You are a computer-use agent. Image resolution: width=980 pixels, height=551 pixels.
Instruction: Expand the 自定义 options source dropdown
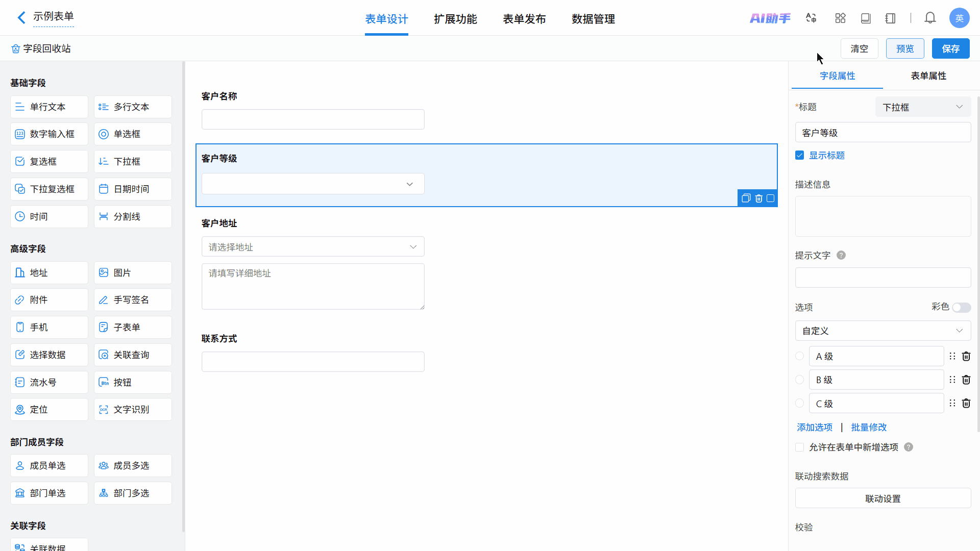tap(883, 331)
